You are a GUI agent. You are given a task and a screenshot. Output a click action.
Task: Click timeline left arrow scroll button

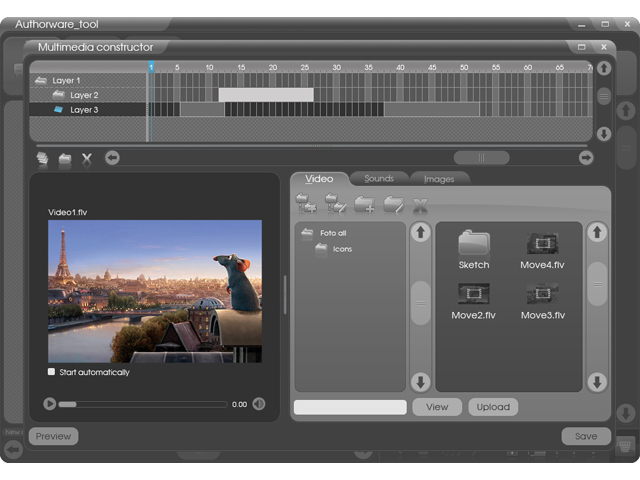(x=112, y=158)
